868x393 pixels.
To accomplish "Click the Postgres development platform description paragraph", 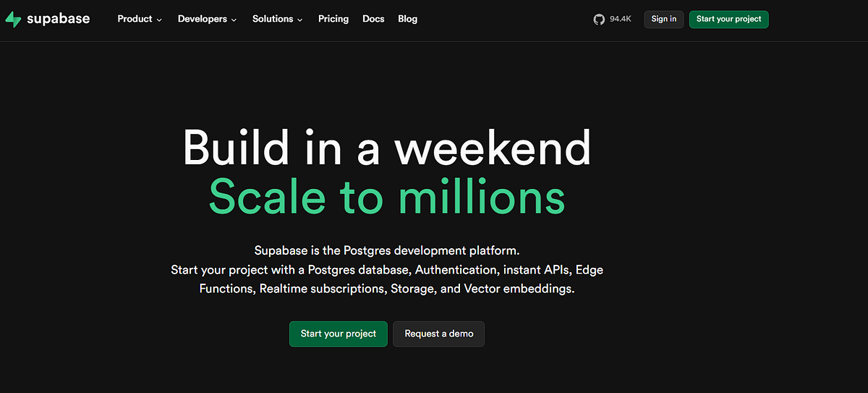I will point(387,270).
